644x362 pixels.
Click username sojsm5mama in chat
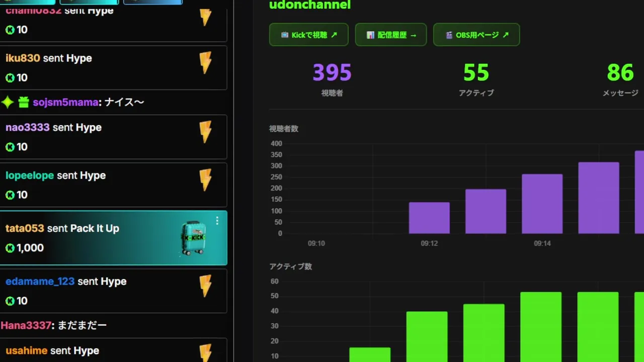[x=65, y=103]
